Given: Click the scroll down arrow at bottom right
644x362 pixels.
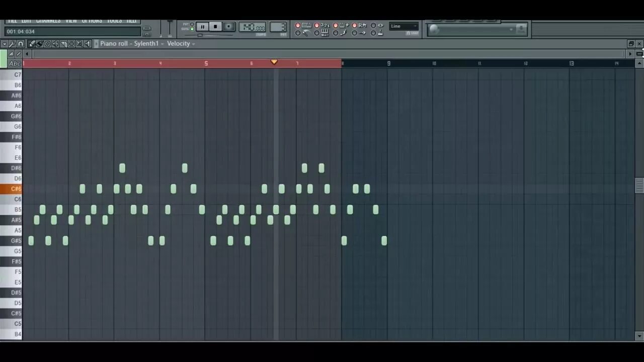Looking at the screenshot, I should [639, 336].
